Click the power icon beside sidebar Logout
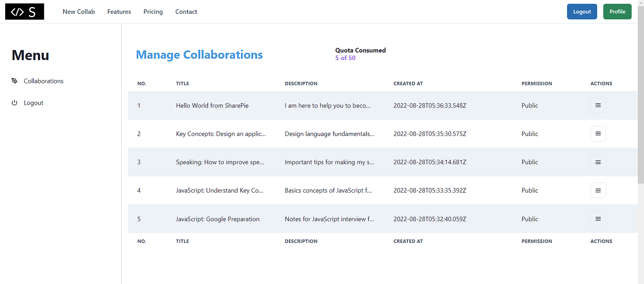 14,103
